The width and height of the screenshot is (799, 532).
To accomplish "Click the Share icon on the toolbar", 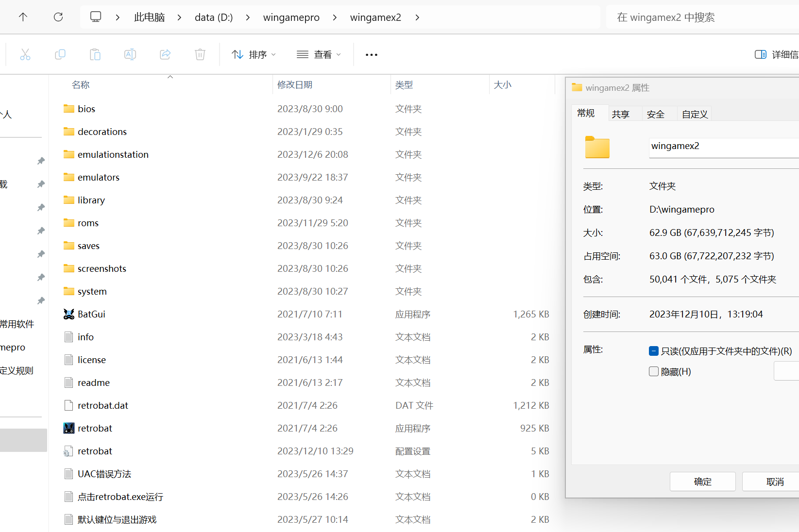I will (x=165, y=54).
